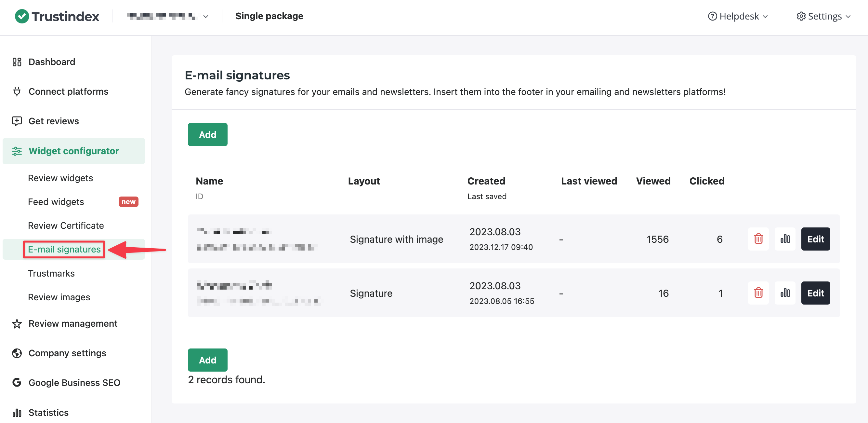
Task: Open the blurred company selector dropdown
Action: 167,16
